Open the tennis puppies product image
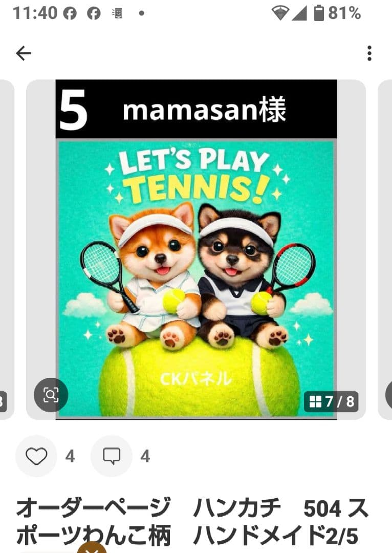The image size is (392, 553). click(x=196, y=279)
